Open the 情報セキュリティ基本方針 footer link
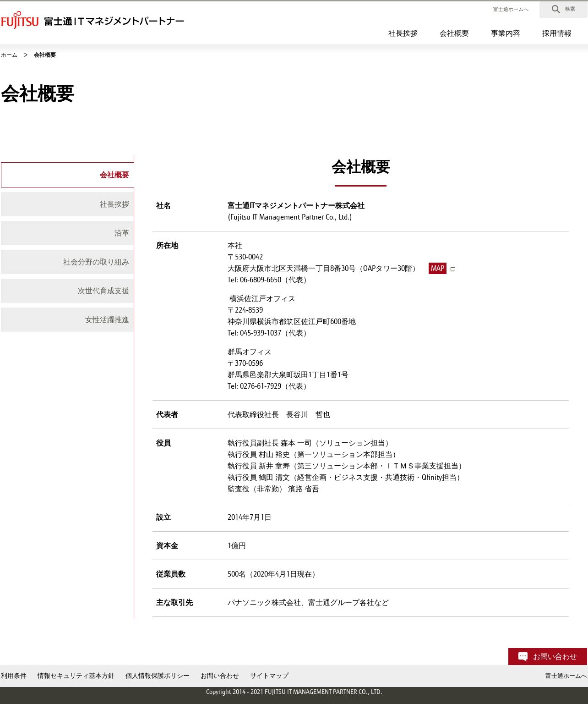This screenshot has width=588, height=704. tap(76, 676)
